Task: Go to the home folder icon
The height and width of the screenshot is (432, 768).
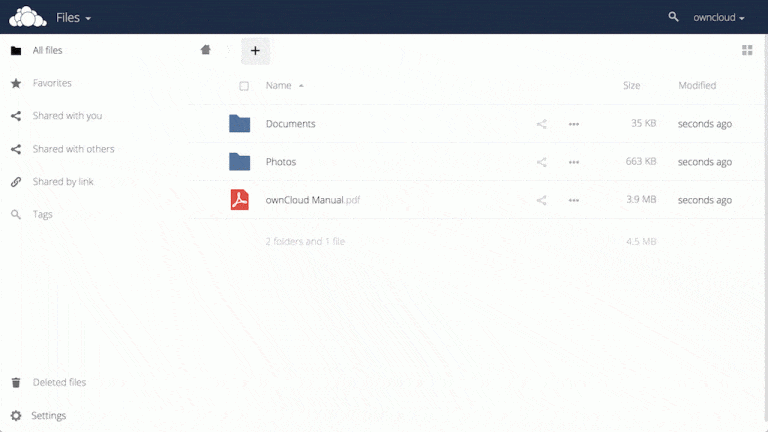Action: click(x=206, y=49)
